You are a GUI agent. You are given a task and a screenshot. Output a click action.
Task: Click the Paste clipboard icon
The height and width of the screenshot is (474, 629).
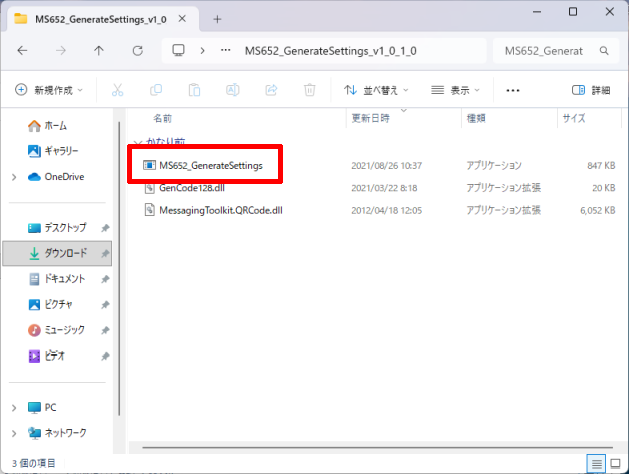tap(194, 90)
